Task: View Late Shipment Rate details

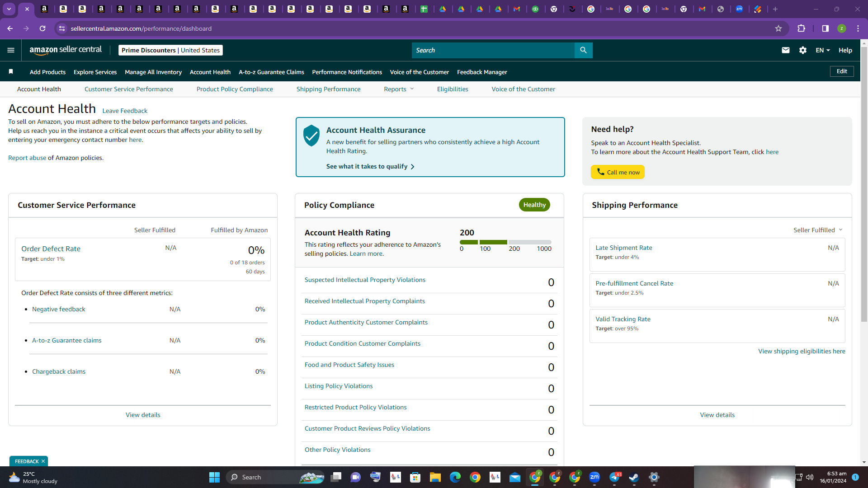Action: click(x=624, y=248)
